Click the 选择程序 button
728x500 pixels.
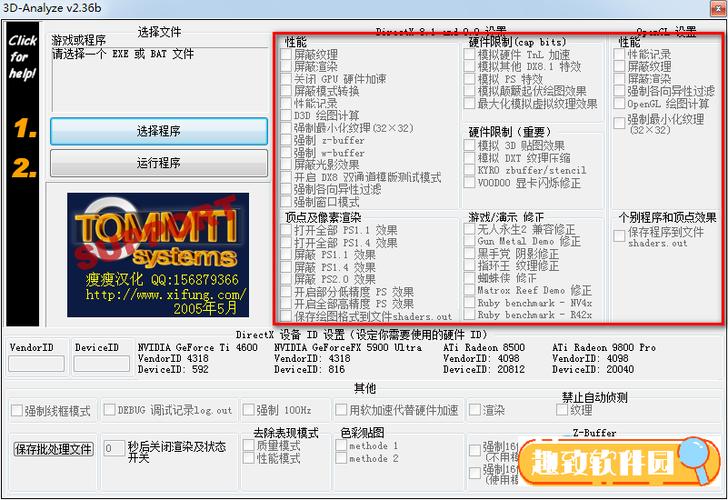click(x=159, y=131)
